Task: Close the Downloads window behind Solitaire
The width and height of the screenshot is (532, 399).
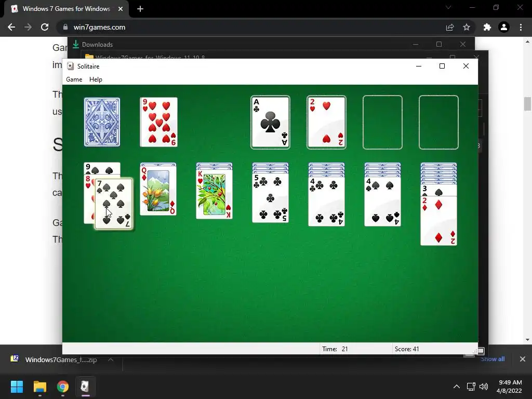Action: pyautogui.click(x=463, y=45)
